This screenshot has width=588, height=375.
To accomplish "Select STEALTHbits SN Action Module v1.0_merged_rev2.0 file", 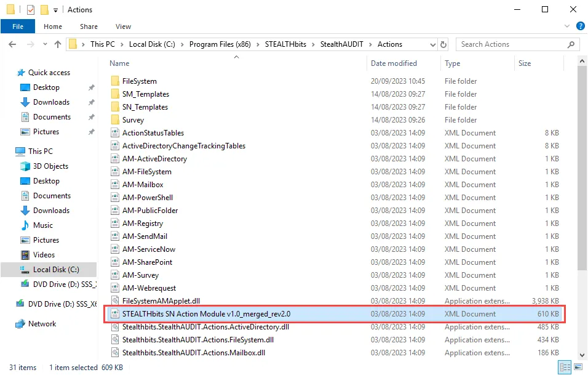I will point(335,314).
